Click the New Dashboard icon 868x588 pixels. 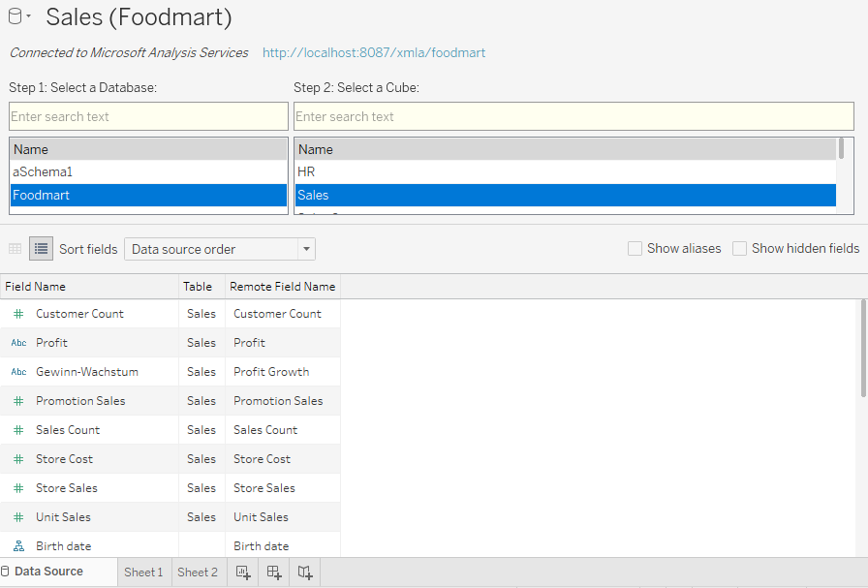pyautogui.click(x=274, y=572)
